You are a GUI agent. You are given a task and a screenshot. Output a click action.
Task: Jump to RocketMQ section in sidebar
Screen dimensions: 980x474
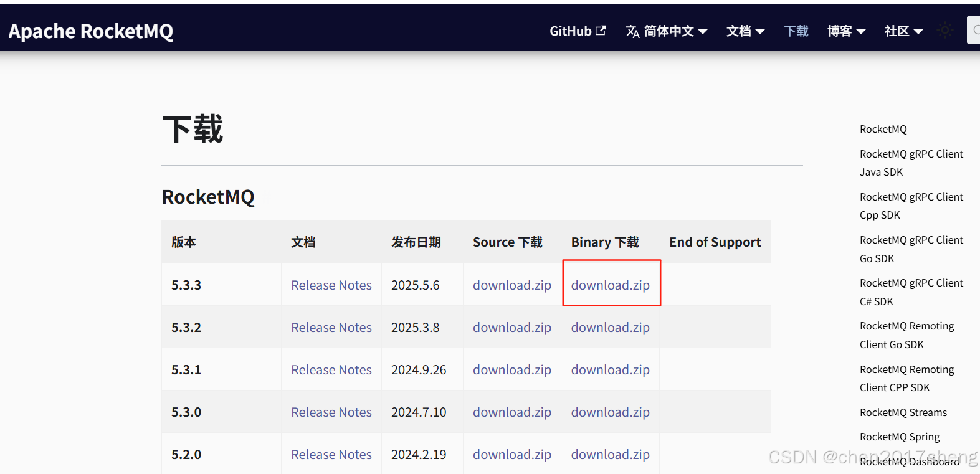pyautogui.click(x=883, y=129)
